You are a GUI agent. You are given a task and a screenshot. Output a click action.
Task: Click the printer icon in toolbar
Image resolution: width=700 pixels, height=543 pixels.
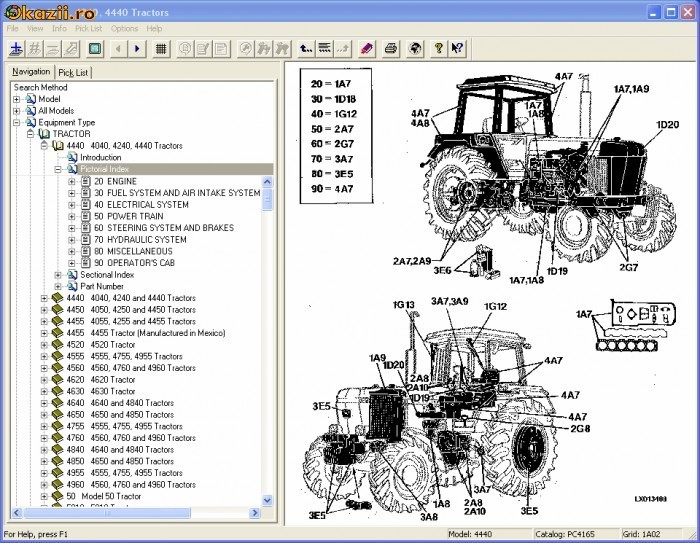pos(391,49)
